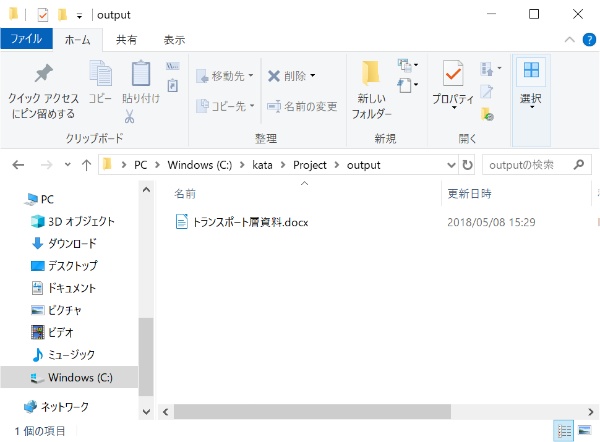The height and width of the screenshot is (442, 600).
Task: Open ネットワーク in navigation pane
Action: tap(57, 407)
